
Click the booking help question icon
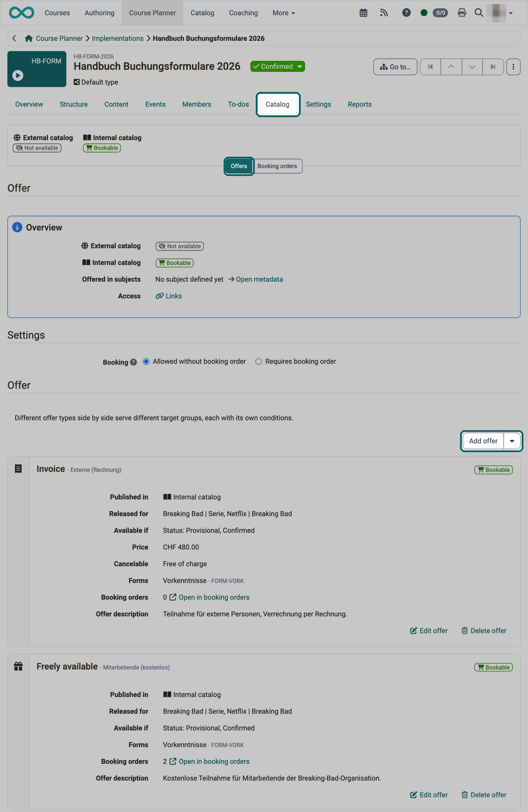(x=134, y=362)
